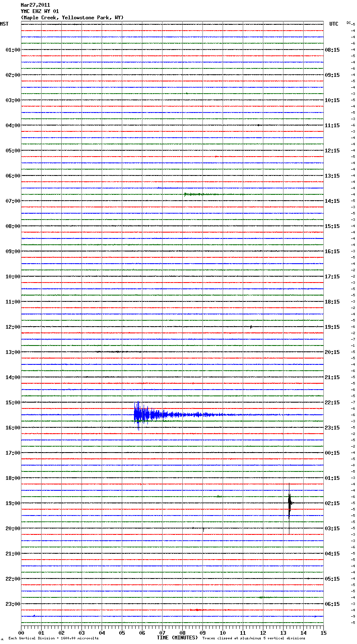The width and height of the screenshot is (357, 644).
Task: Select the 12:00 MST time label
Action: pyautogui.click(x=13, y=327)
